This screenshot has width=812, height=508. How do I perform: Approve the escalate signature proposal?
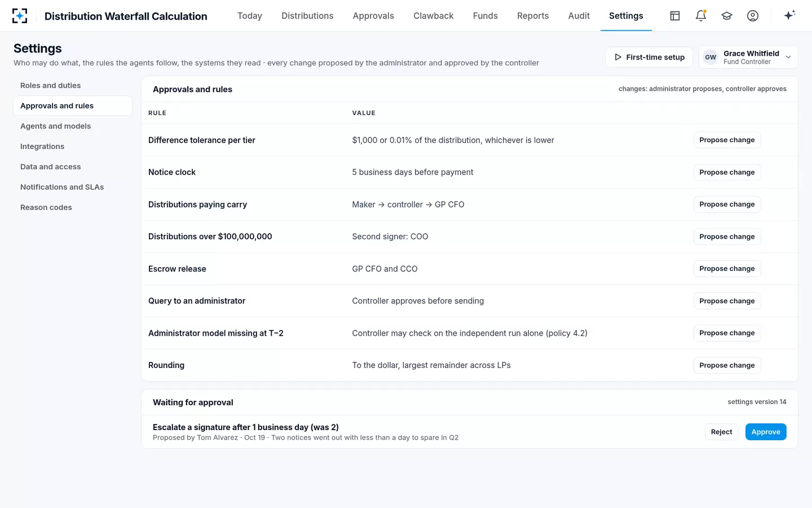[x=766, y=432]
